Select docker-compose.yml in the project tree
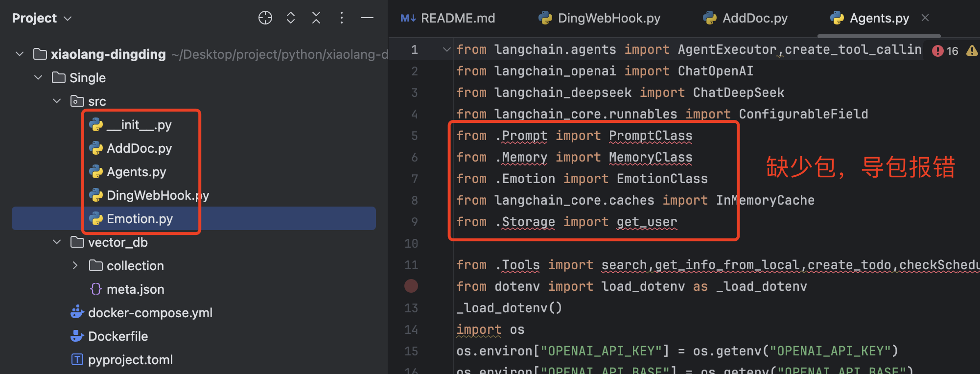The width and height of the screenshot is (980, 374). (x=150, y=313)
